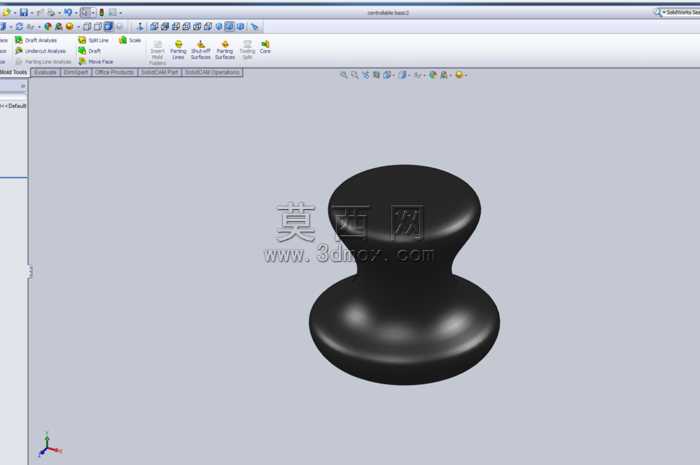
Task: Switch to Isometric view
Action: tap(218, 27)
